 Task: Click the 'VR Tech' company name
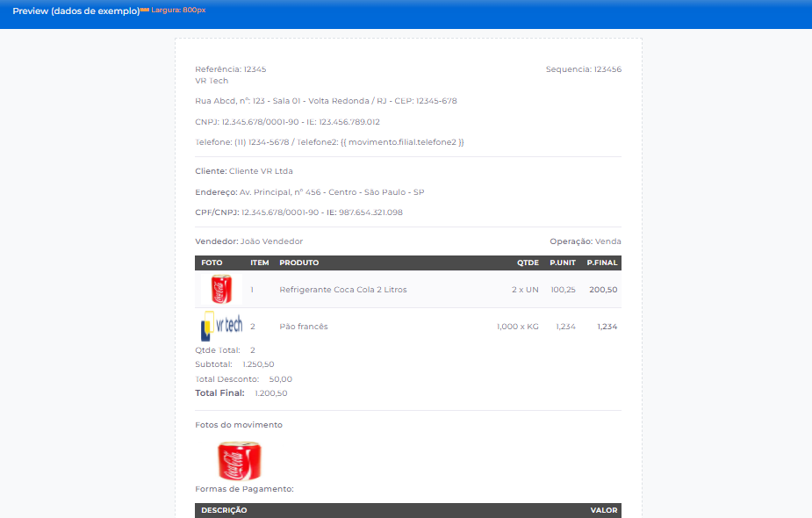click(x=212, y=81)
